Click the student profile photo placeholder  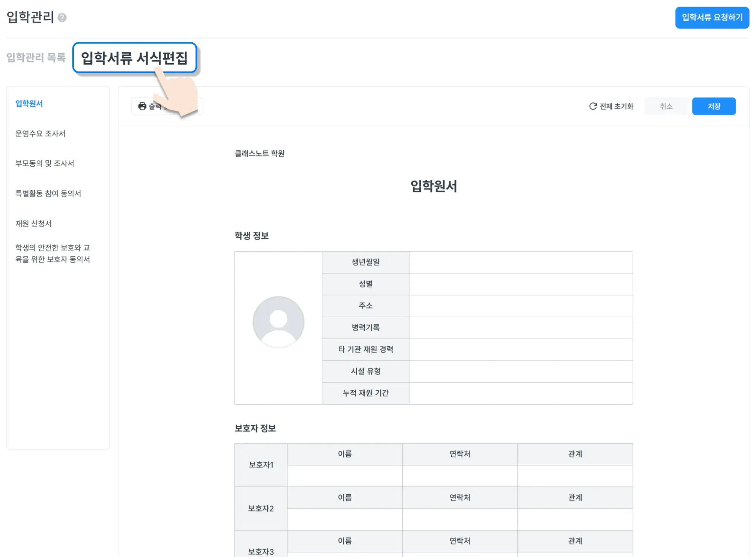click(278, 322)
